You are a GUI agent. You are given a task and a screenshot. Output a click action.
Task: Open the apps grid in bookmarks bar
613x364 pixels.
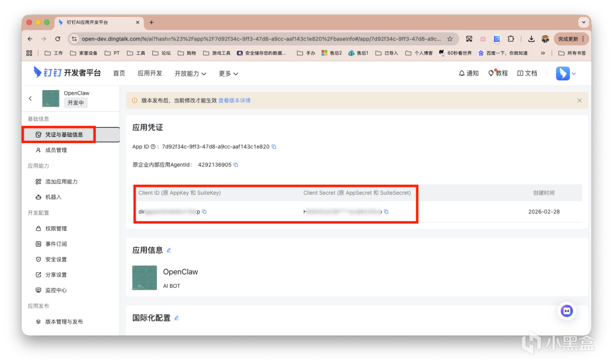[x=30, y=53]
